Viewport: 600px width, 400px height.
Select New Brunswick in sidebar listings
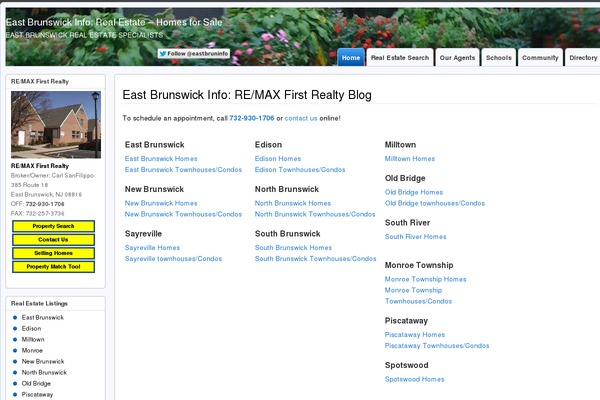pos(43,361)
